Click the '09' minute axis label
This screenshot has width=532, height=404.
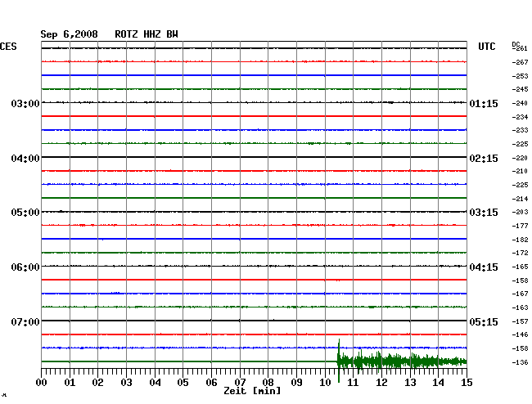[296, 382]
